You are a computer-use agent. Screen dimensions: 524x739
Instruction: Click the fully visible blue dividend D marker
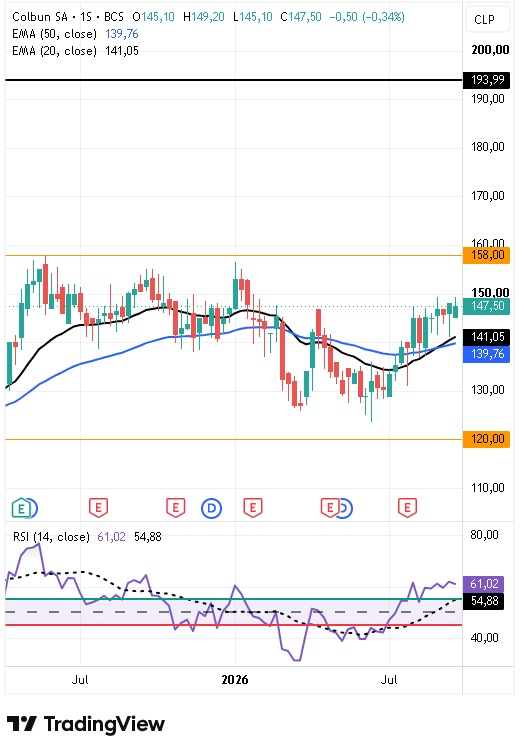(211, 508)
